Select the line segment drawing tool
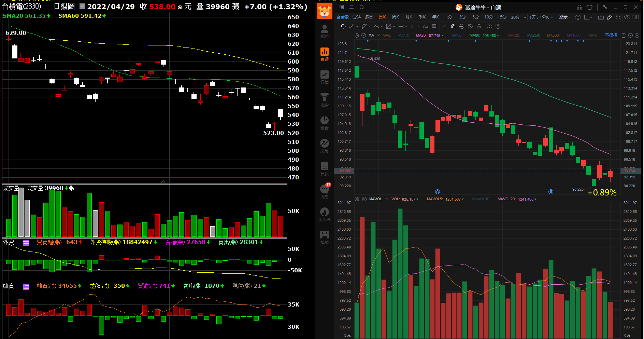 (x=352, y=26)
